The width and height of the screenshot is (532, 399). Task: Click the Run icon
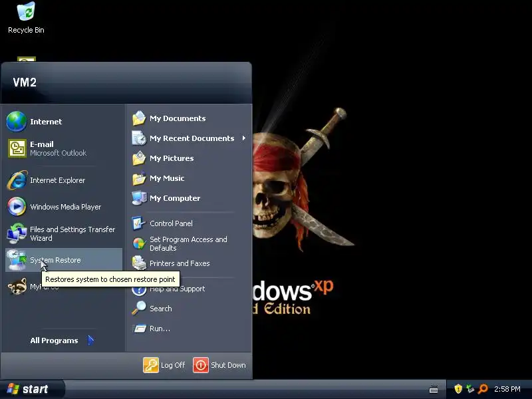(x=140, y=329)
